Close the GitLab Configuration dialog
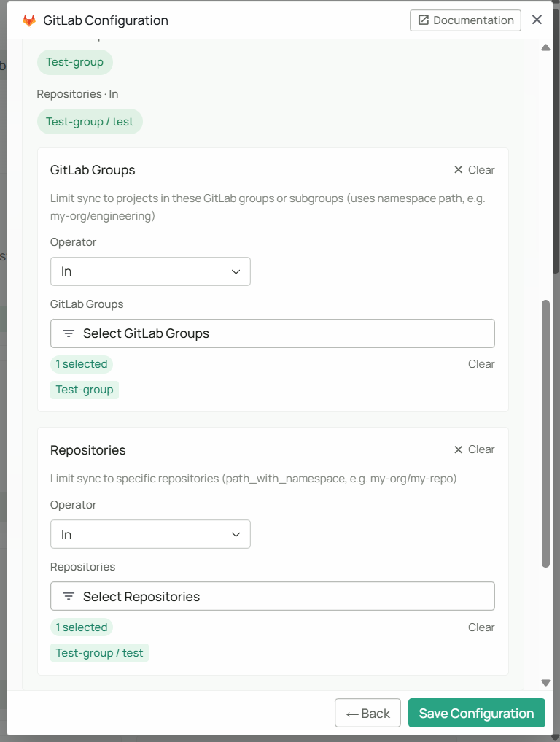Screen dimensions: 560x742 pos(537,20)
